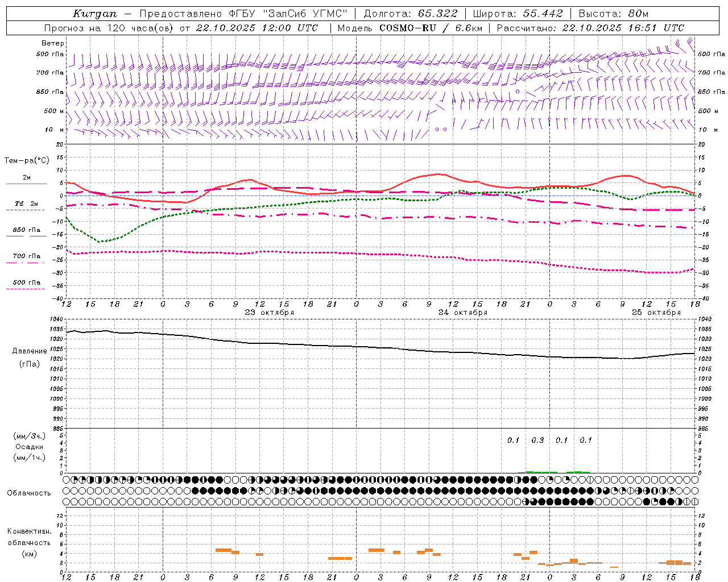
Task: Click the "23 октября" date label
Action: [x=270, y=313]
